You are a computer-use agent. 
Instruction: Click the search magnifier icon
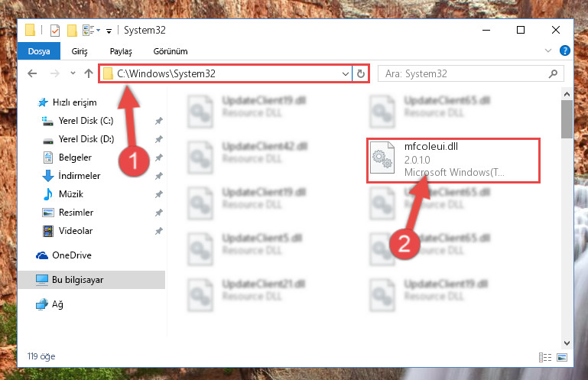[553, 73]
